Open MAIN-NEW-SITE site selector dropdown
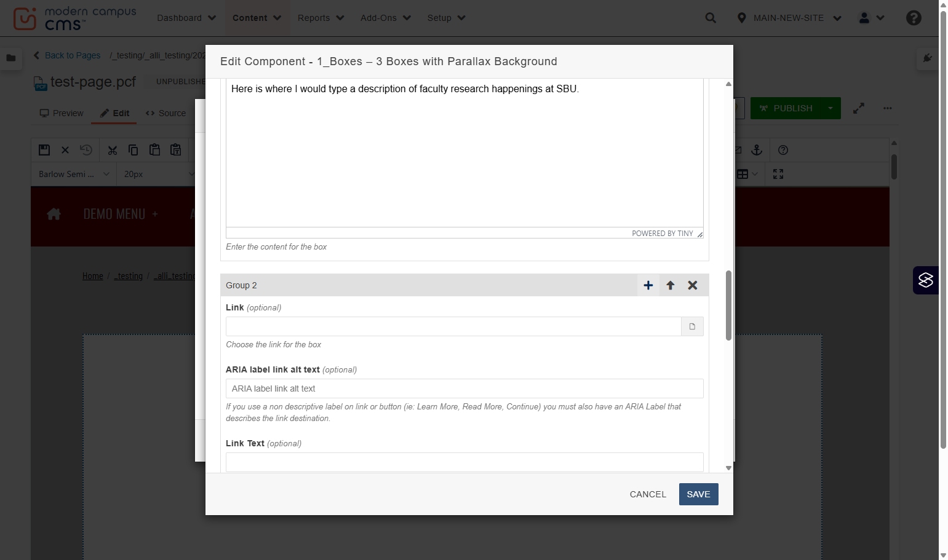 coord(789,18)
